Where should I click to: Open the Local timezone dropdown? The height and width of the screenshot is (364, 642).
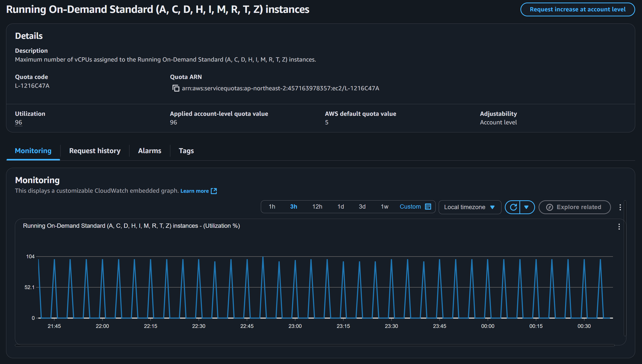pos(469,207)
